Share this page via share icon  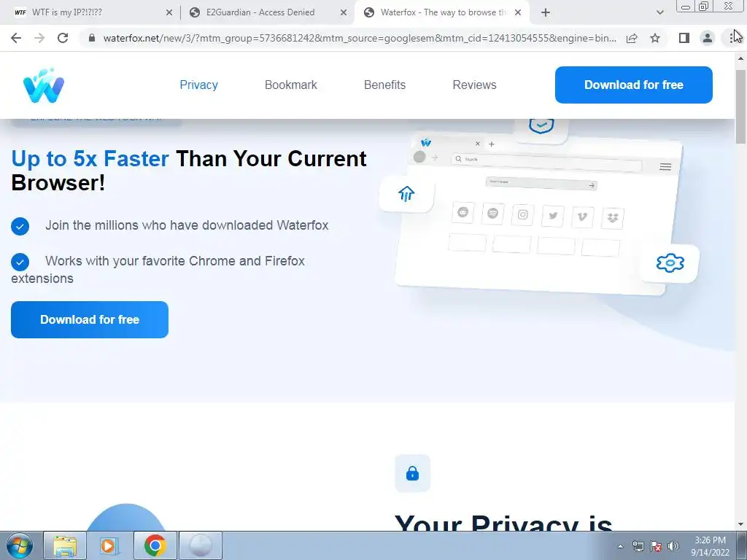632,38
